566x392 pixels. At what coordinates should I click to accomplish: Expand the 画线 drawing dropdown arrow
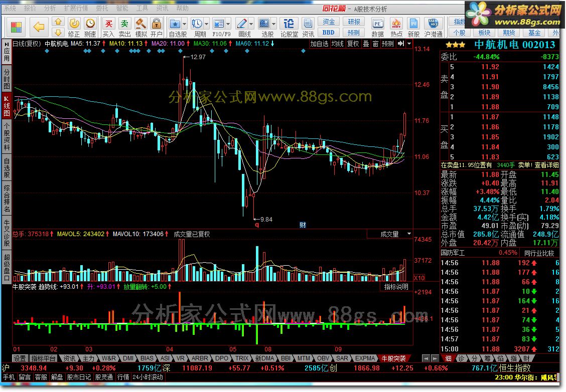click(251, 24)
